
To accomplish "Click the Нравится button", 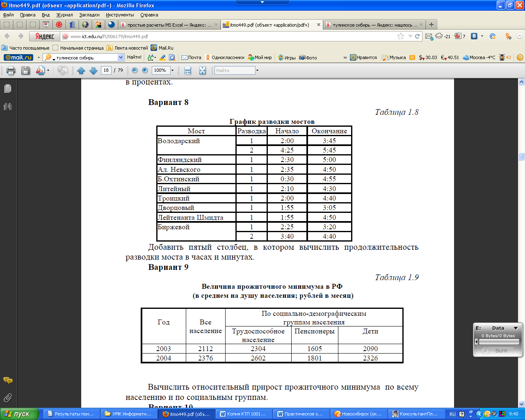I will click(x=363, y=57).
